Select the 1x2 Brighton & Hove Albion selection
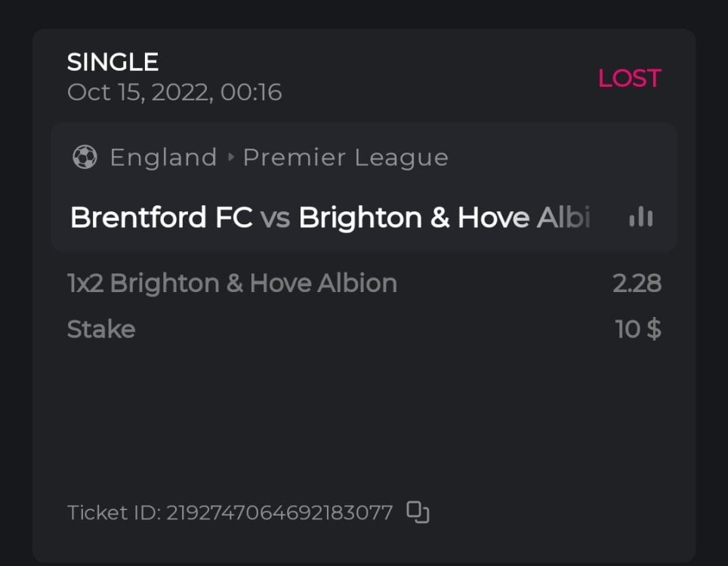 pos(232,284)
